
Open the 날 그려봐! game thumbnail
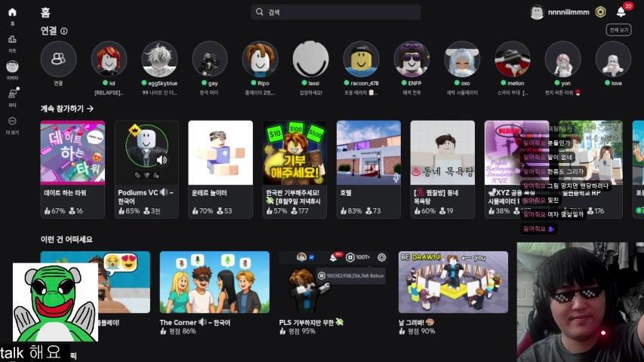tap(453, 282)
